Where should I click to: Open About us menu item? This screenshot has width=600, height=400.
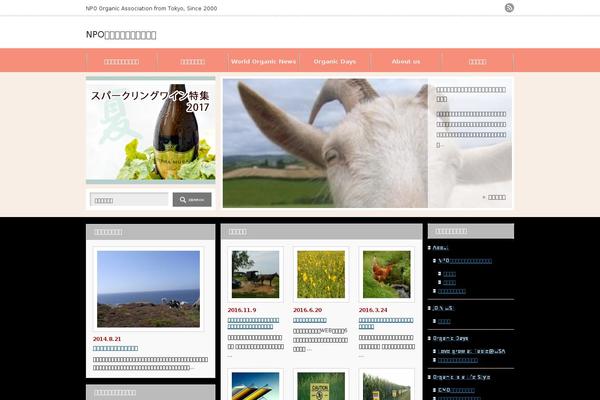(406, 61)
